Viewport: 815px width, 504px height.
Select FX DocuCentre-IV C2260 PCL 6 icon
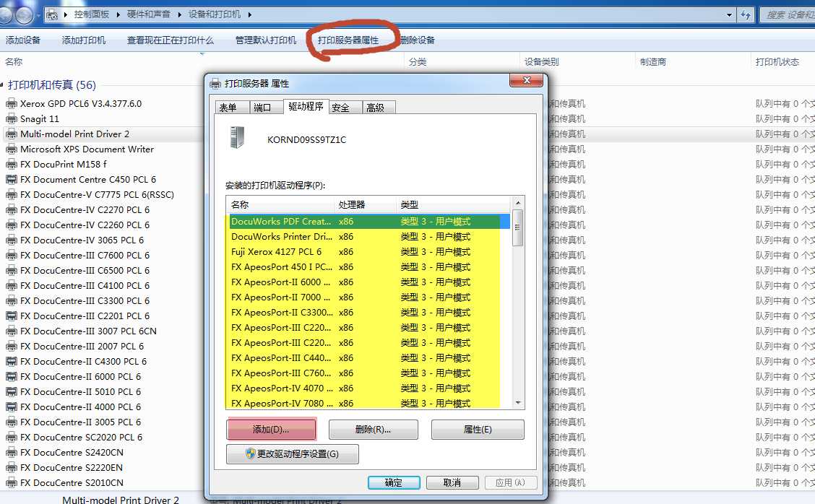[x=11, y=225]
